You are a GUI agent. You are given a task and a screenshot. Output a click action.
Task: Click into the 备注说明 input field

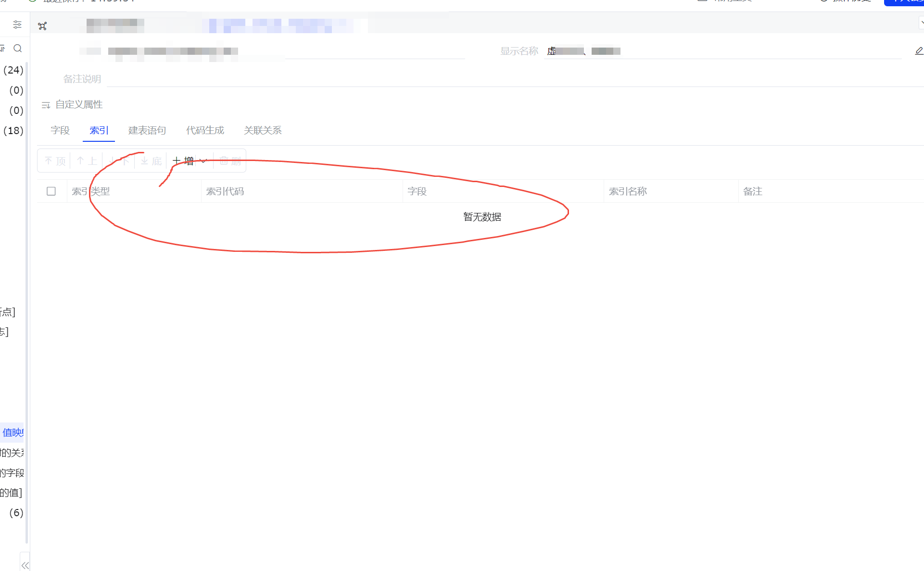481,79
